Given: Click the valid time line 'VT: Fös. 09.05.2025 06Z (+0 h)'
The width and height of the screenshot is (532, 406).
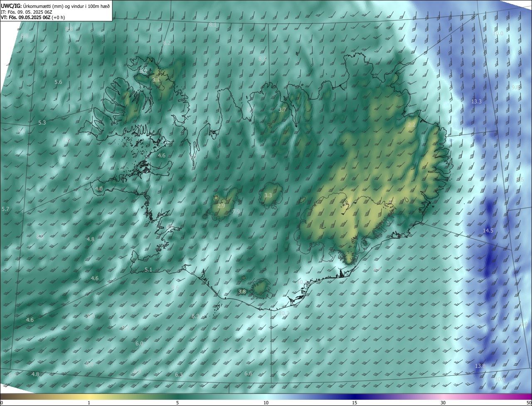Looking at the screenshot, I should click(x=33, y=17).
